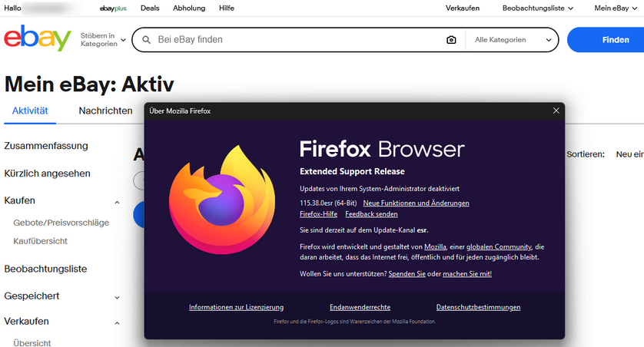Open the Firefox-Hilfe link
Image resolution: width=644 pixels, height=347 pixels.
(x=318, y=214)
